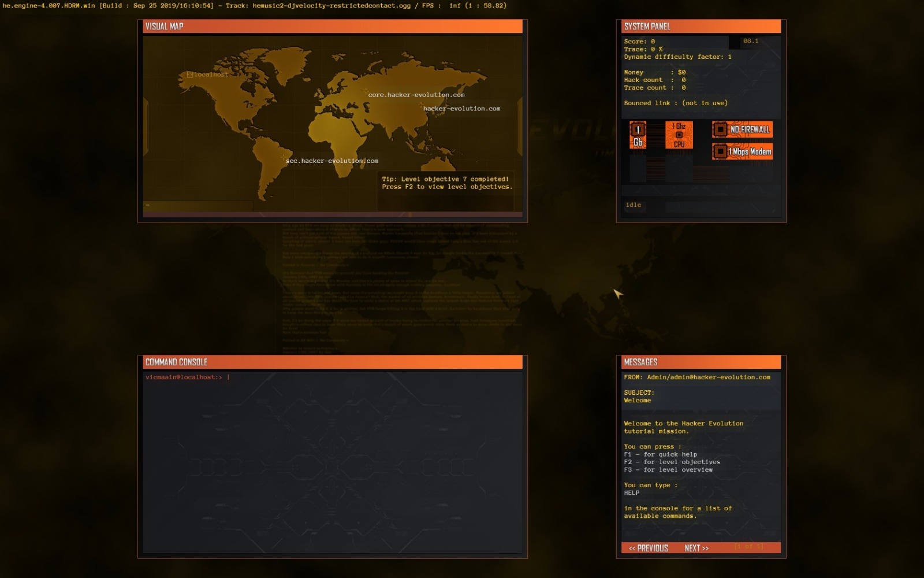The height and width of the screenshot is (578, 924).
Task: Select the 1 Ghz CPU chip icon
Action: coord(678,134)
